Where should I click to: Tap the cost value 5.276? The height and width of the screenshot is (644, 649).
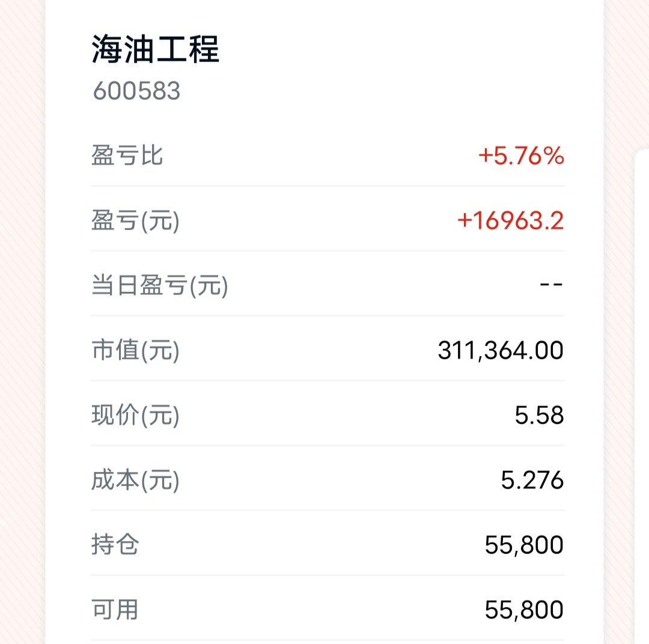pos(532,481)
